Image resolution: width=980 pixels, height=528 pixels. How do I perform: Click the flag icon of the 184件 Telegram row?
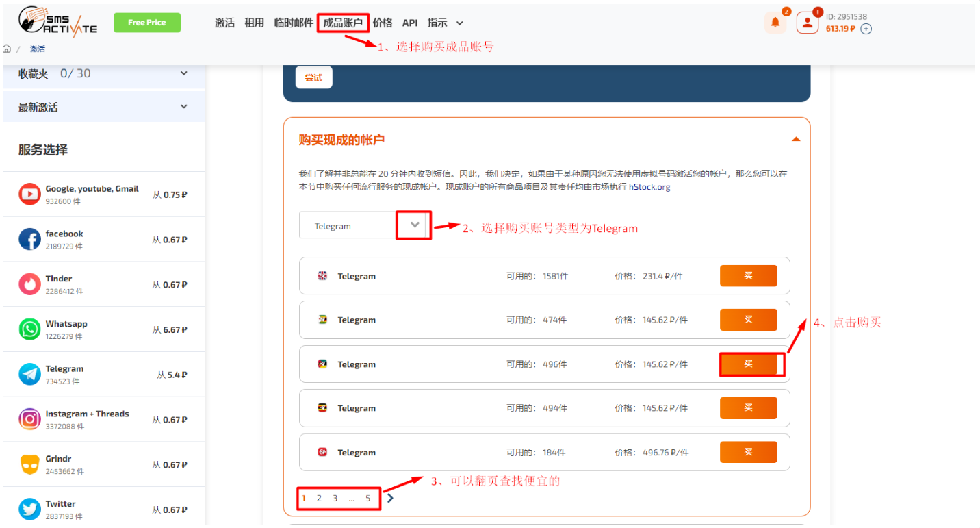tap(323, 453)
